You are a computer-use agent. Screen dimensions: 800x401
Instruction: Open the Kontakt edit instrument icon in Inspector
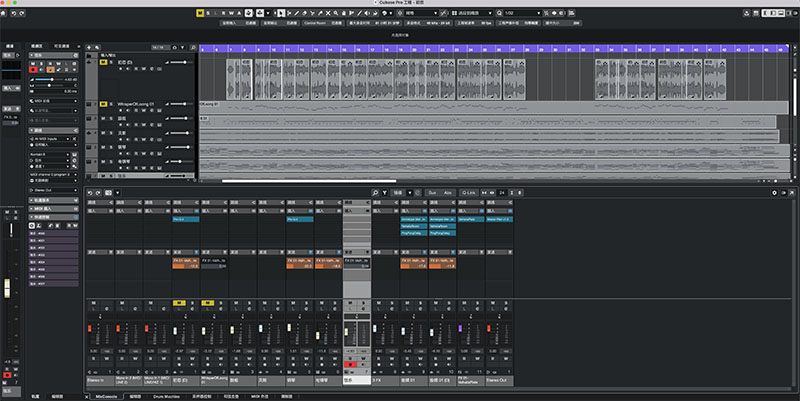74,154
